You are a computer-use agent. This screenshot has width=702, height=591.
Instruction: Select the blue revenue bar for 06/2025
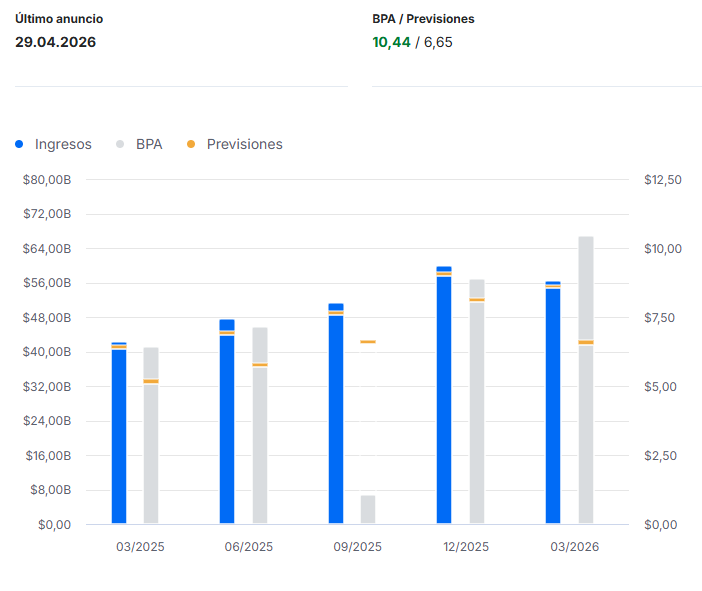227,421
